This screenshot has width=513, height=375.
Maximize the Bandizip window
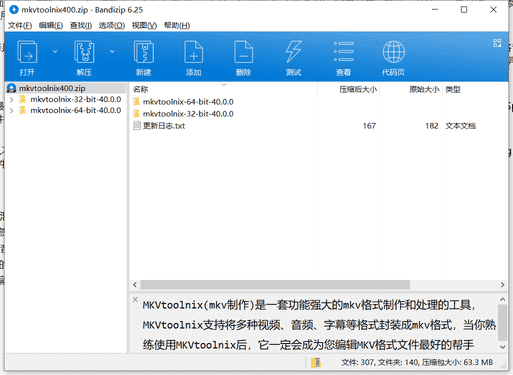tap(464, 10)
